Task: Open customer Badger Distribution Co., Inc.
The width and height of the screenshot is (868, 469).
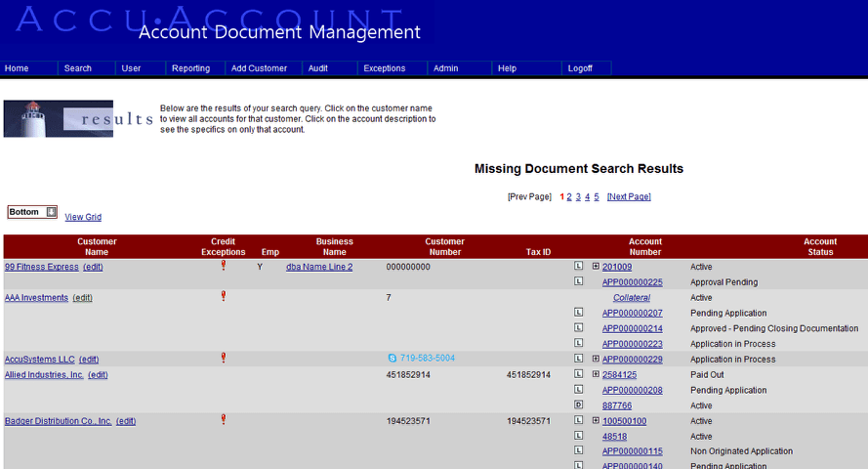Action: click(59, 421)
